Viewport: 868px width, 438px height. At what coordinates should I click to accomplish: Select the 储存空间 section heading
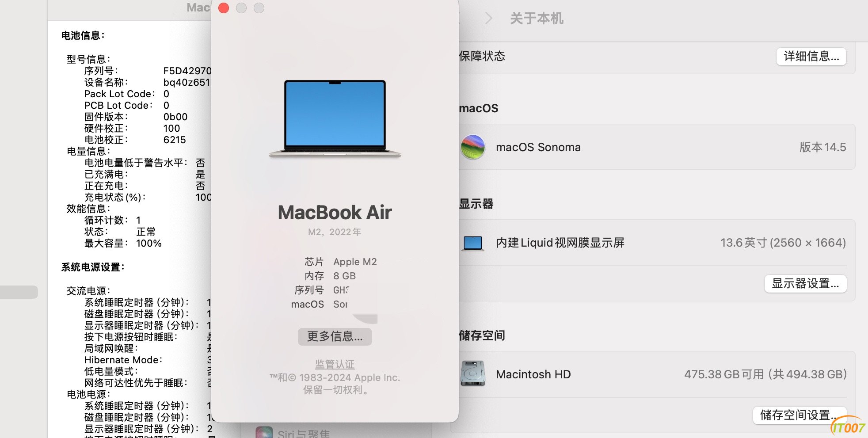click(482, 335)
